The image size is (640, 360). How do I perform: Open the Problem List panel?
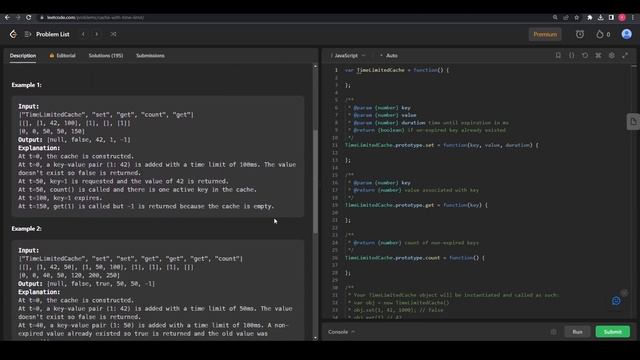(x=47, y=34)
